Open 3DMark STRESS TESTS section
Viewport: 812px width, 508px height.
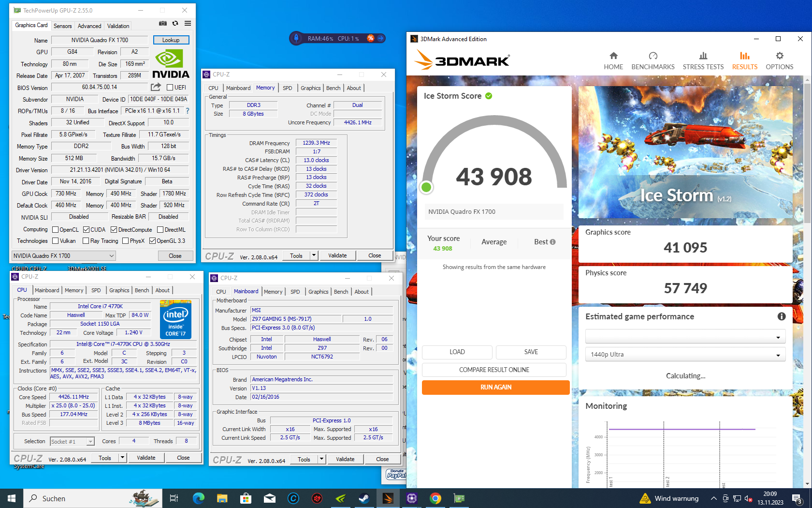pyautogui.click(x=703, y=61)
